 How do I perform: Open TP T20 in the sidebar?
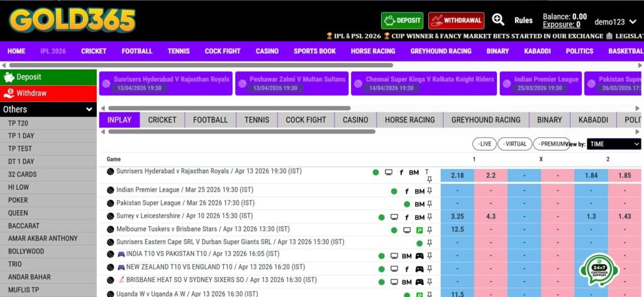[48, 123]
